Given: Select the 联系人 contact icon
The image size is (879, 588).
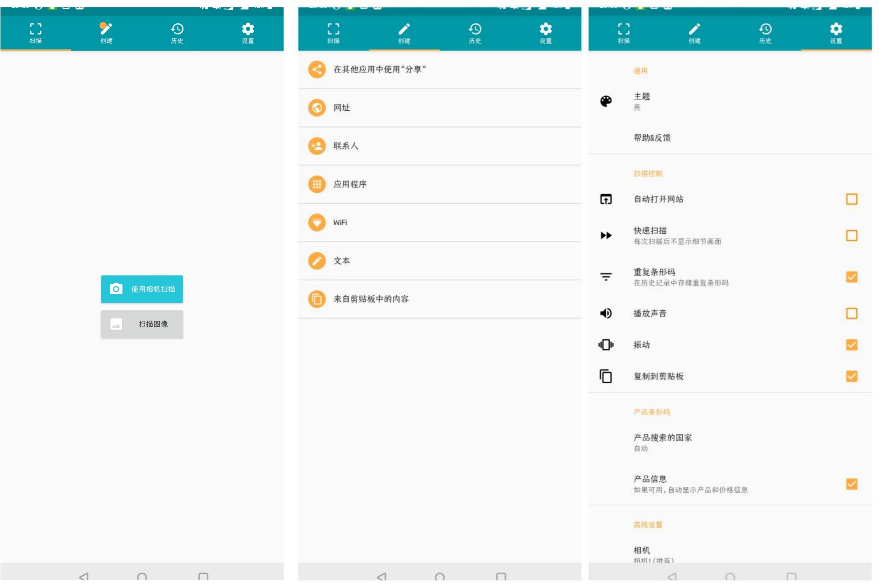Looking at the screenshot, I should pyautogui.click(x=317, y=146).
